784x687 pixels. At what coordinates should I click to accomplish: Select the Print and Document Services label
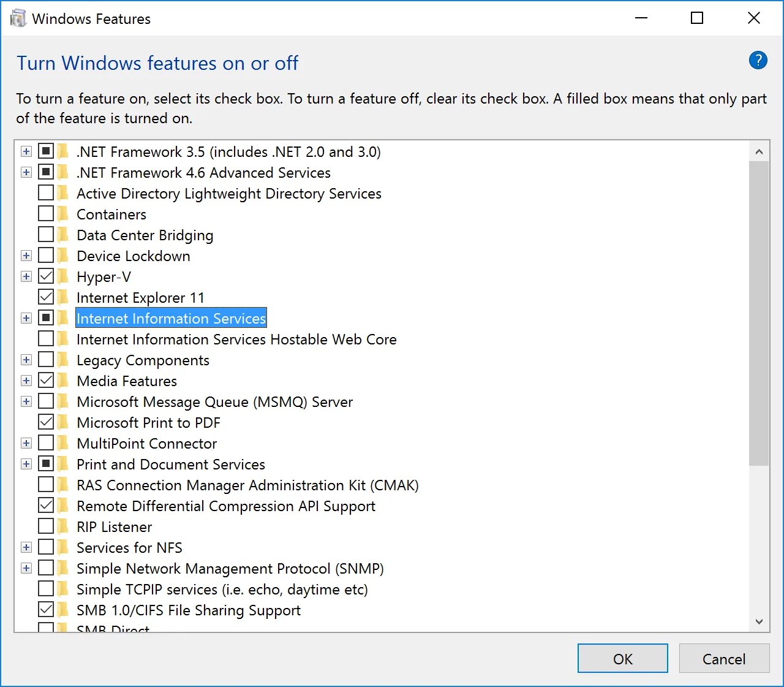click(x=171, y=464)
